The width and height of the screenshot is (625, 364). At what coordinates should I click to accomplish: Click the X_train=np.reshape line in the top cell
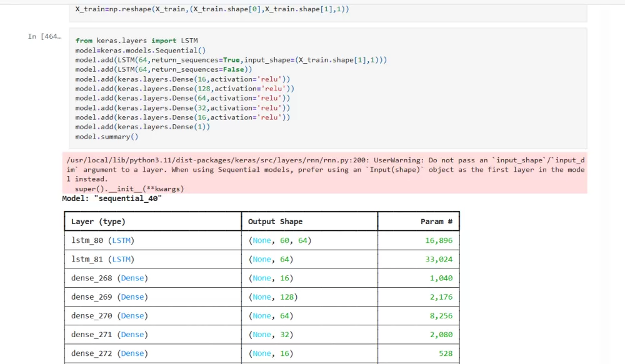212,9
